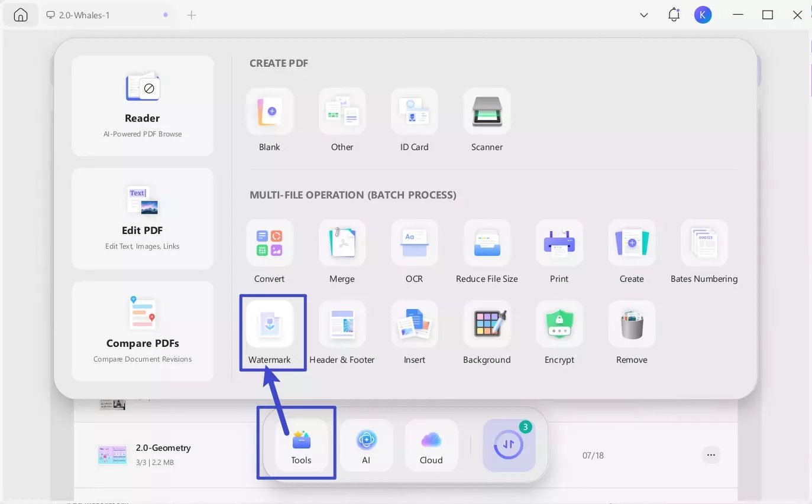Open the batch Create tool
The height and width of the screenshot is (504, 812).
pyautogui.click(x=632, y=243)
